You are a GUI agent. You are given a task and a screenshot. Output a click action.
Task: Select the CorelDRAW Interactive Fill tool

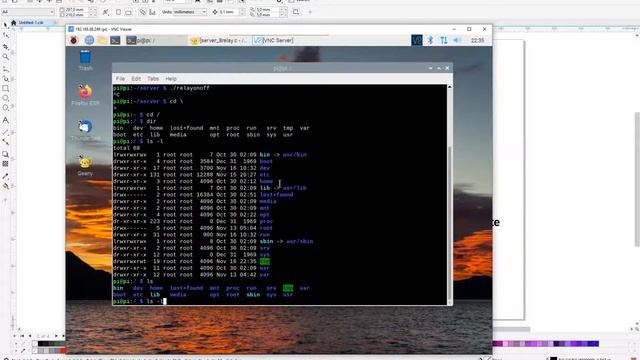5,187
